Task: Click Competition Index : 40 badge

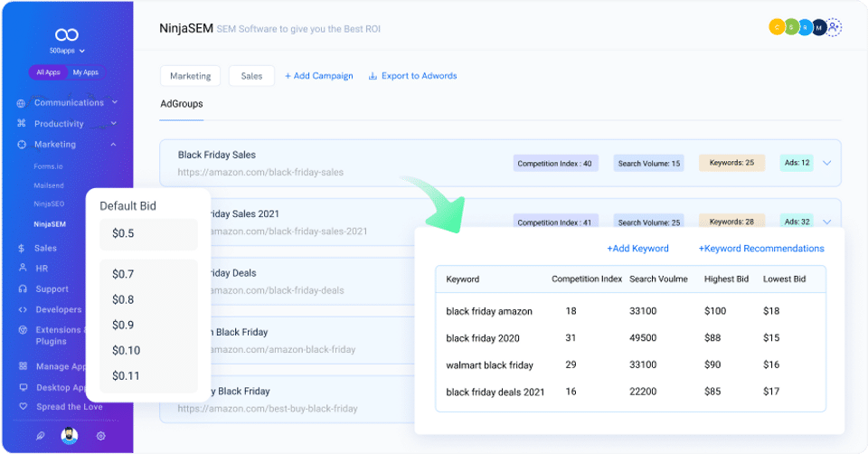Action: (555, 164)
